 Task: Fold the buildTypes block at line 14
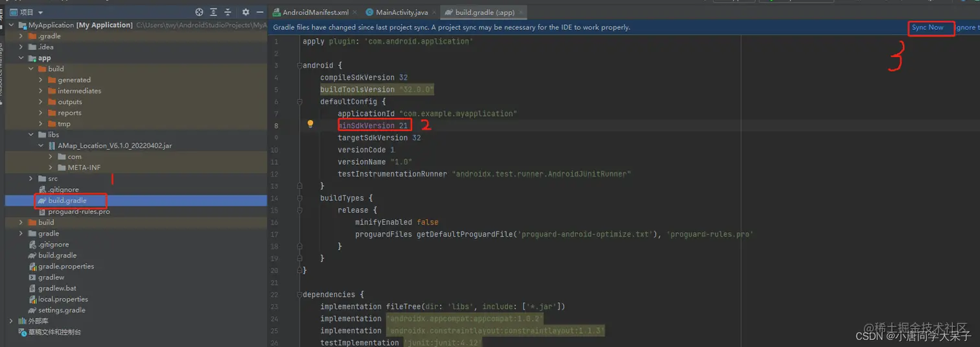tap(299, 198)
